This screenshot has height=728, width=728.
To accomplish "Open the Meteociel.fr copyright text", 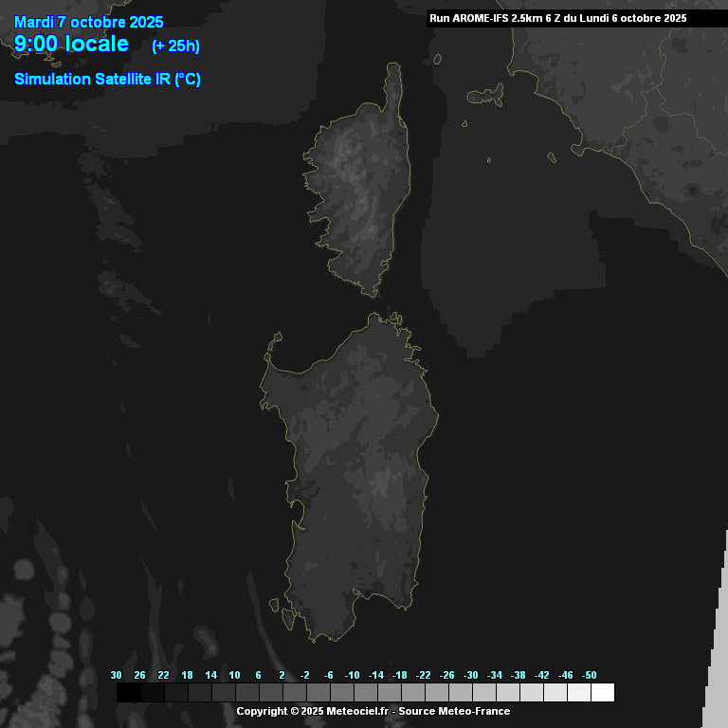I will pyautogui.click(x=312, y=711).
